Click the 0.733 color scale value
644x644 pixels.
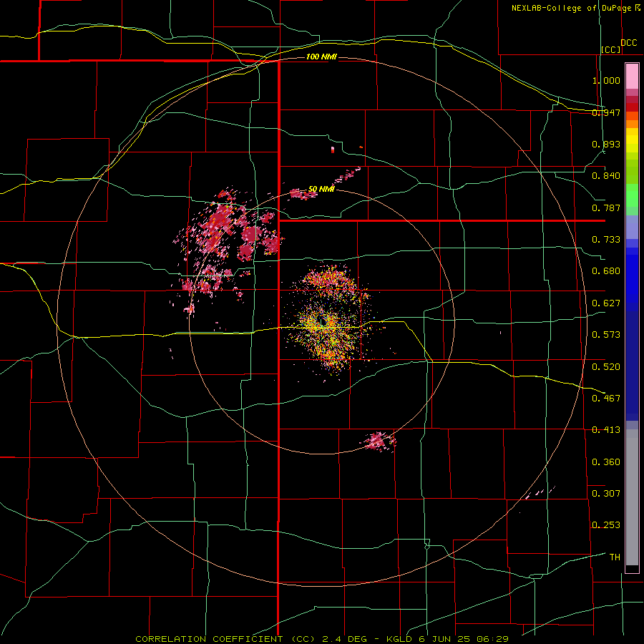pos(606,240)
